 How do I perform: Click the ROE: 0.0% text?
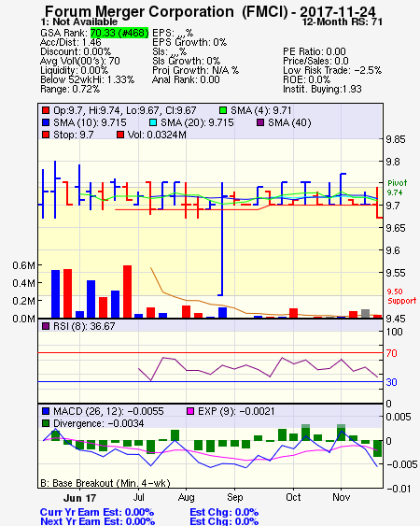click(x=307, y=79)
